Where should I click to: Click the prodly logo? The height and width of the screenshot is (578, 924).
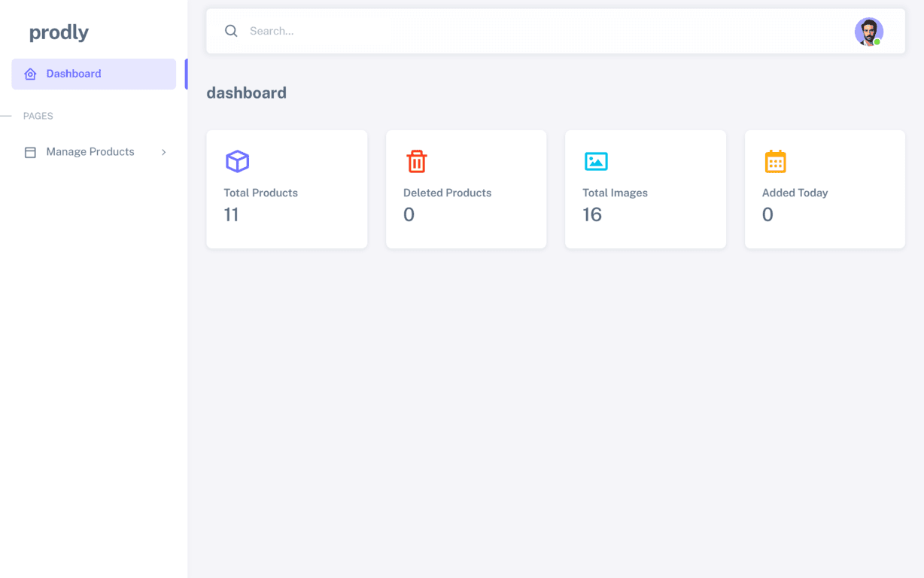tap(59, 32)
